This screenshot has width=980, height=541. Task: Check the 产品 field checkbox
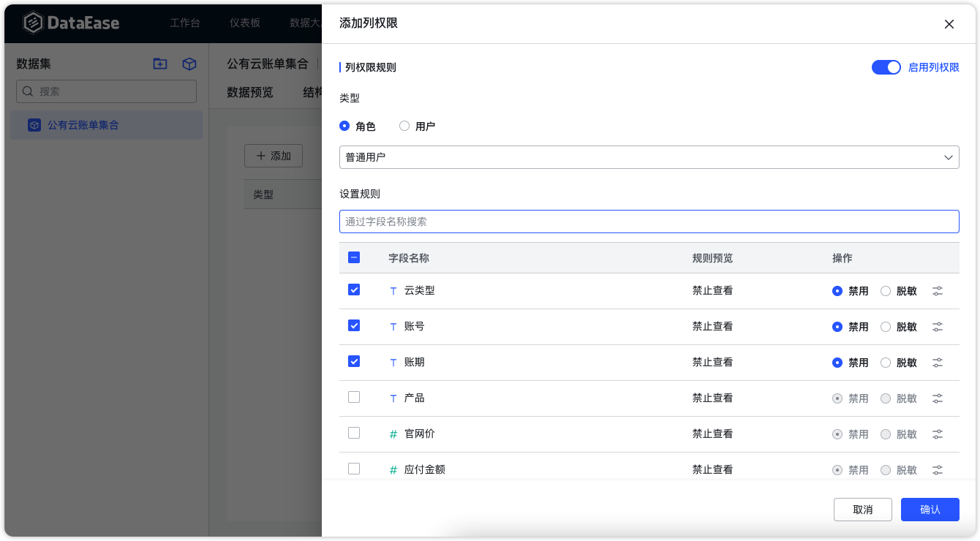(x=354, y=397)
